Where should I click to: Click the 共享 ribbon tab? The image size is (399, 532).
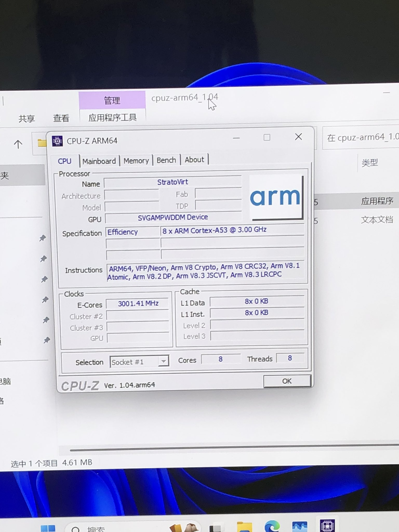26,119
